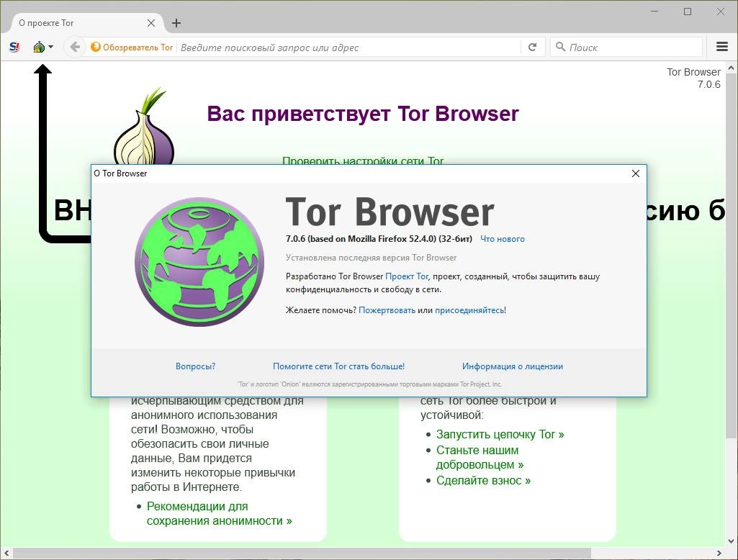Close the О проекте Tor tab

pos(151,23)
